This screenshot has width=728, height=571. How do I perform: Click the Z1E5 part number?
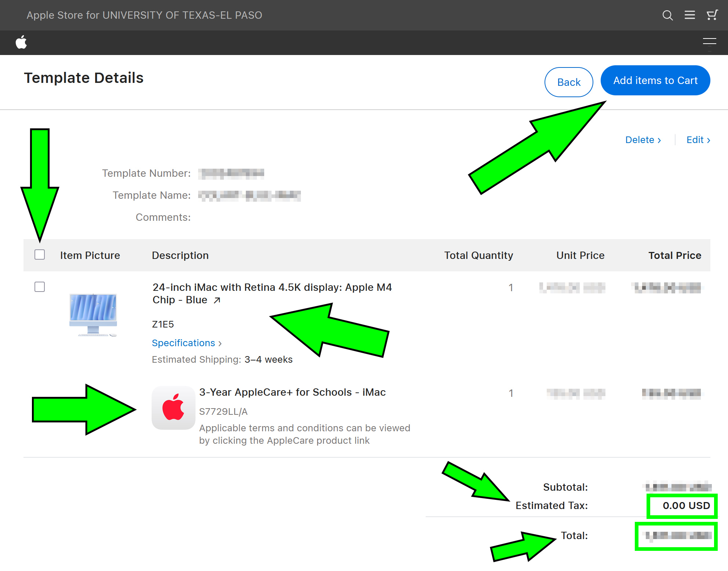[163, 324]
